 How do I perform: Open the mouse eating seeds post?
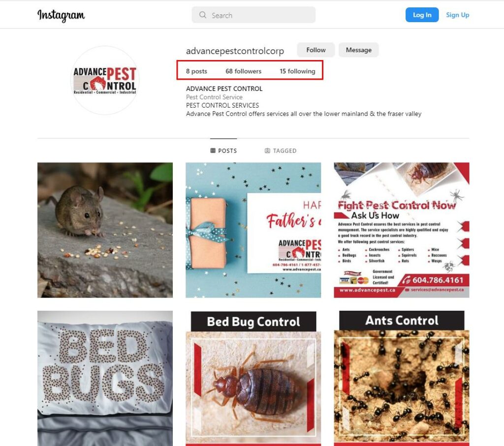(105, 230)
